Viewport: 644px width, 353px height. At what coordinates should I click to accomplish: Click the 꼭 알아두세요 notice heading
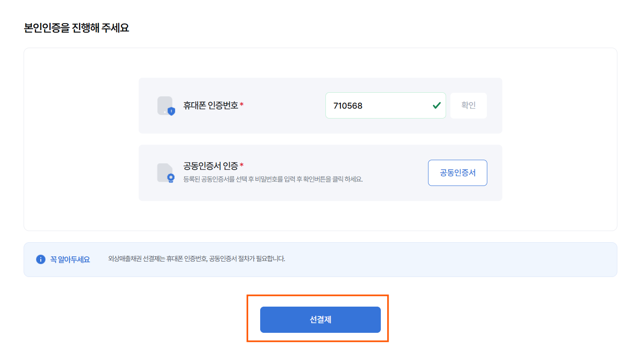[x=70, y=259]
